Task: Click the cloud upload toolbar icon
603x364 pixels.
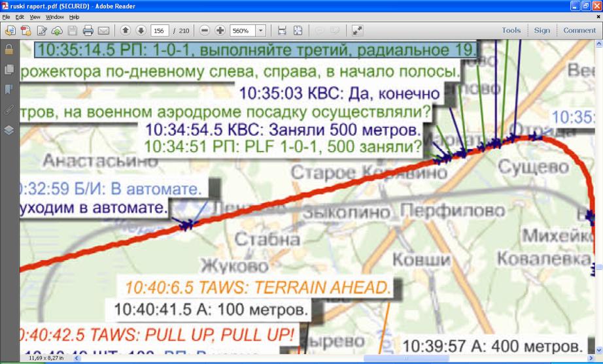Action: [57, 30]
